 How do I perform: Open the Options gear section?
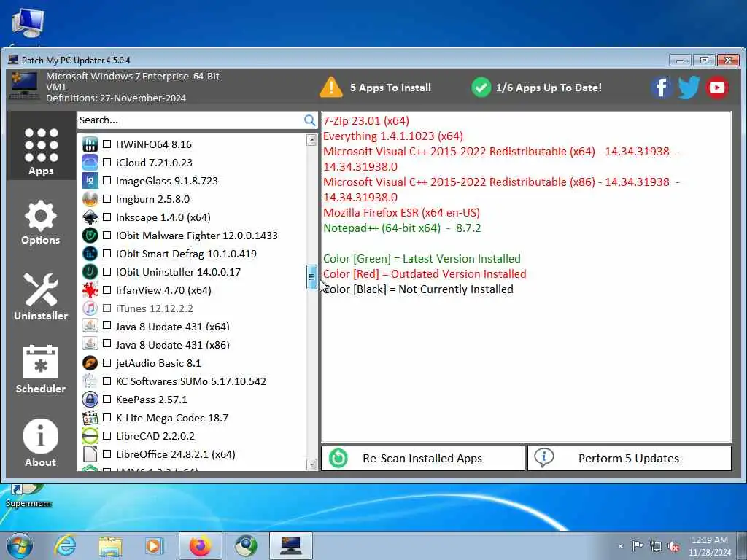[41, 222]
